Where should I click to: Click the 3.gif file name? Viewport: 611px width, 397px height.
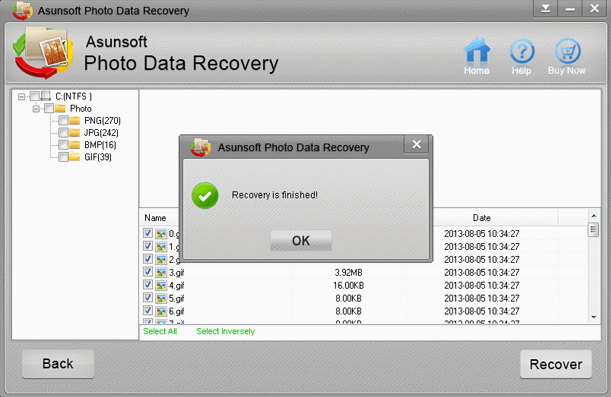coord(176,273)
